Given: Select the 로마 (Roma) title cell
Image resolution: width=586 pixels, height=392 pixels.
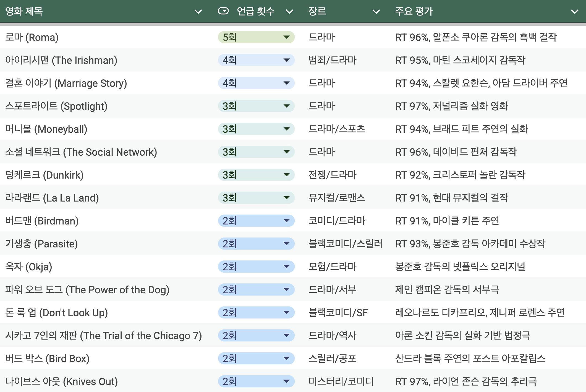Looking at the screenshot, I should tap(32, 37).
